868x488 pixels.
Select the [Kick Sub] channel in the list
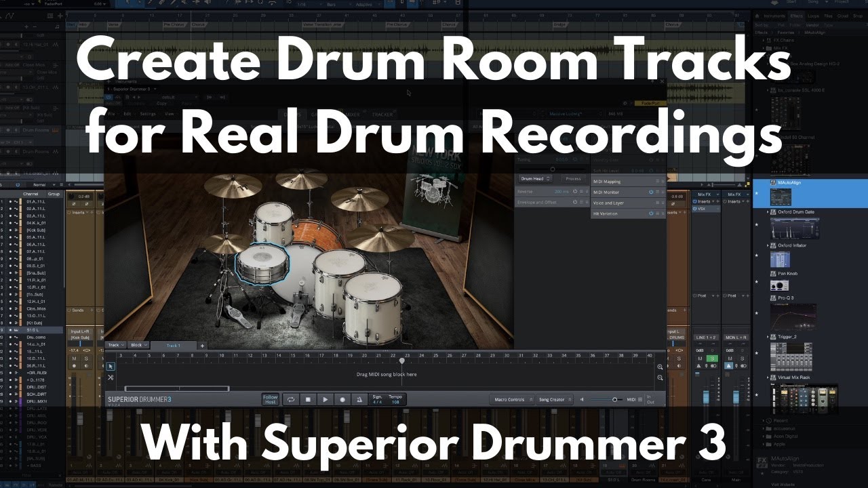(x=35, y=230)
